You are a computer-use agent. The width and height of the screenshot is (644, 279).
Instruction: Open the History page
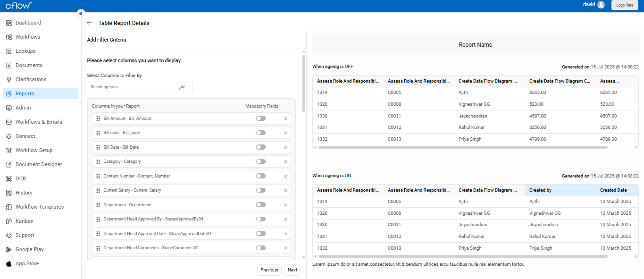click(x=41, y=193)
